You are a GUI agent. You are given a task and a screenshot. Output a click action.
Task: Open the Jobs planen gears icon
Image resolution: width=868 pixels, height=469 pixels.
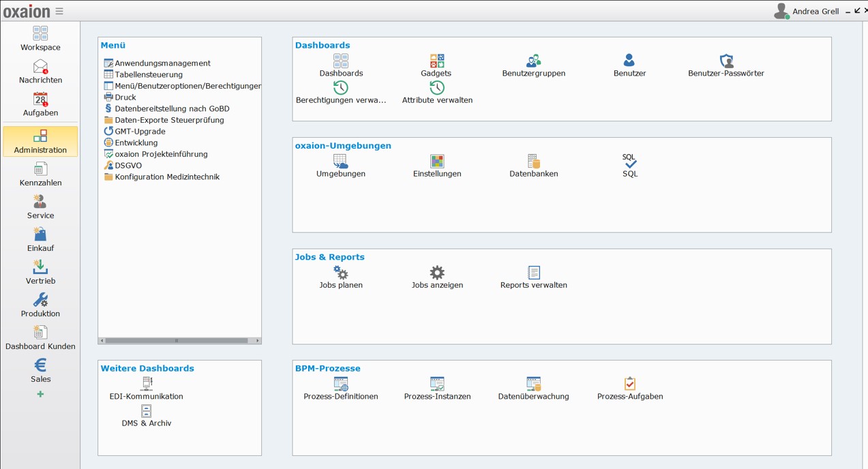pyautogui.click(x=341, y=273)
